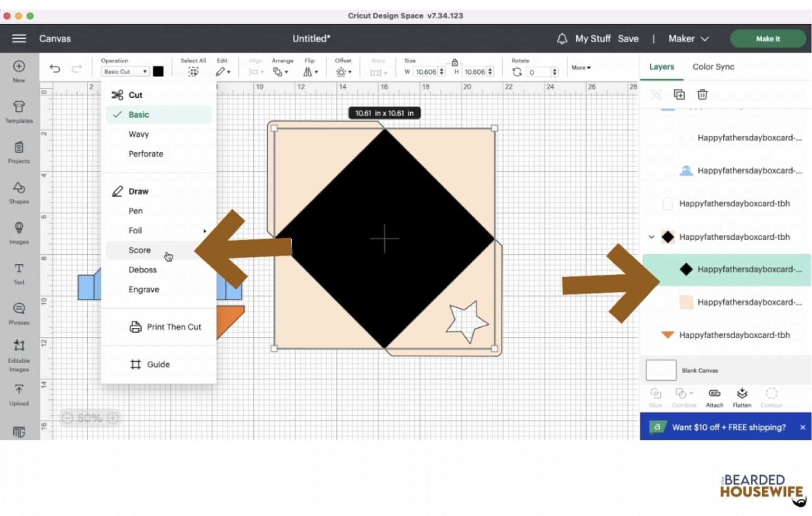Open the Templates panel
This screenshot has height=516, width=812.
click(x=19, y=110)
